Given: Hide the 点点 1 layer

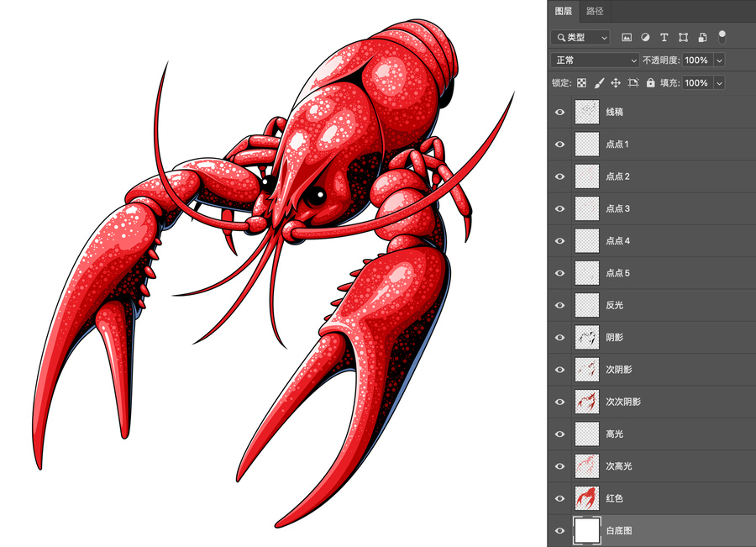Looking at the screenshot, I should (x=559, y=145).
